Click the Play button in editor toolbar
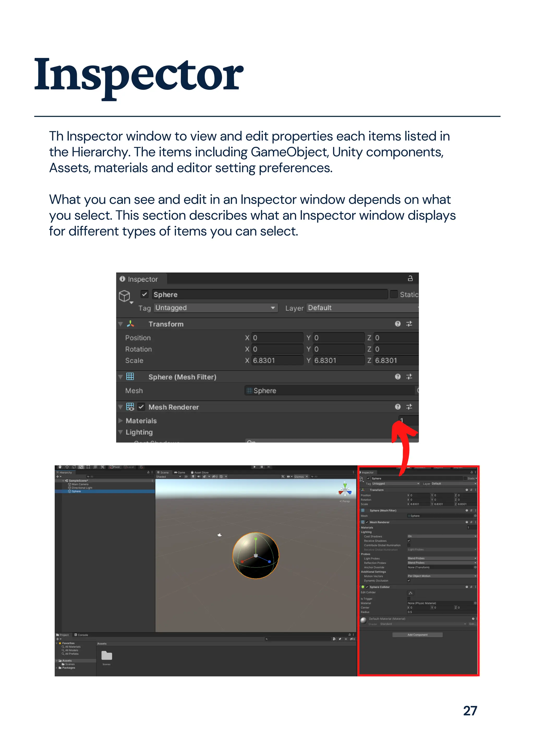The height and width of the screenshot is (756, 534). click(x=255, y=467)
